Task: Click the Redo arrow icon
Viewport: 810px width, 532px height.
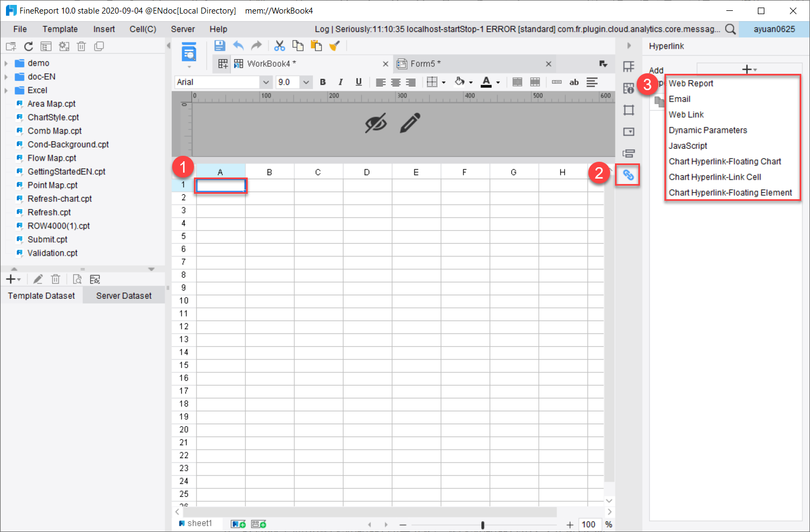Action: click(x=256, y=46)
